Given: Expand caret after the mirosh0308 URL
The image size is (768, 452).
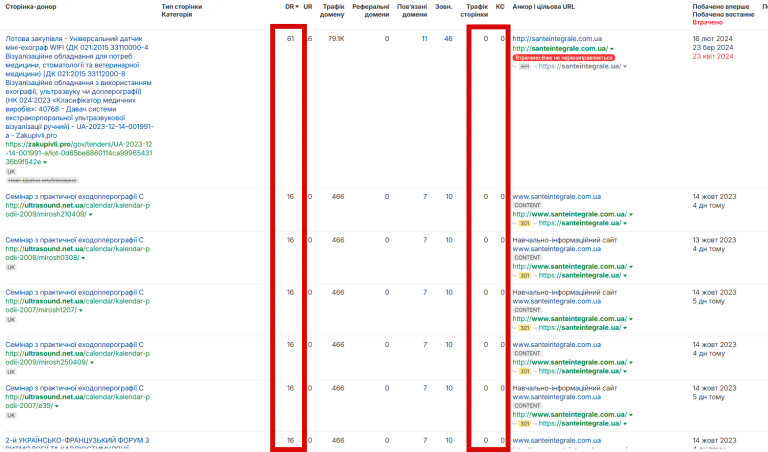Looking at the screenshot, I should 83,258.
